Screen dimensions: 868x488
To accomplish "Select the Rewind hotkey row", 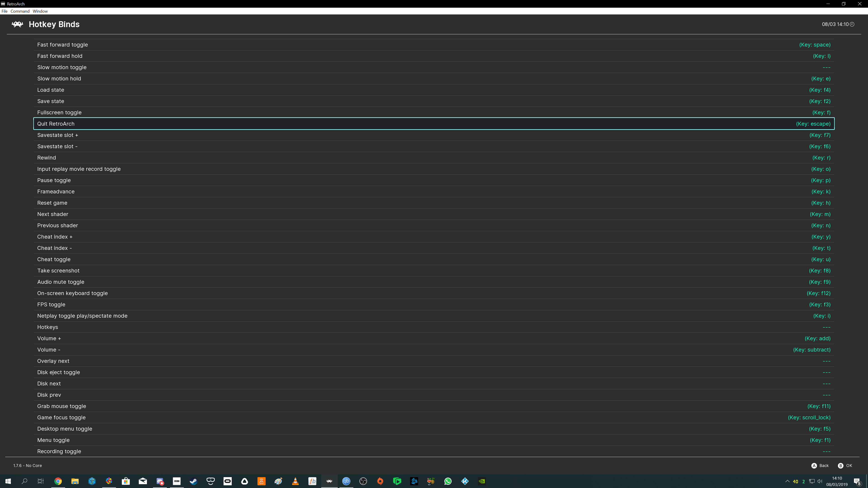I will [x=434, y=158].
